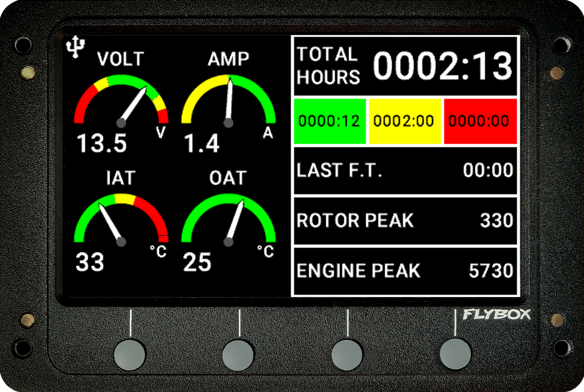Click the red 0000:00 hours box
This screenshot has height=392, width=584.
click(x=480, y=121)
